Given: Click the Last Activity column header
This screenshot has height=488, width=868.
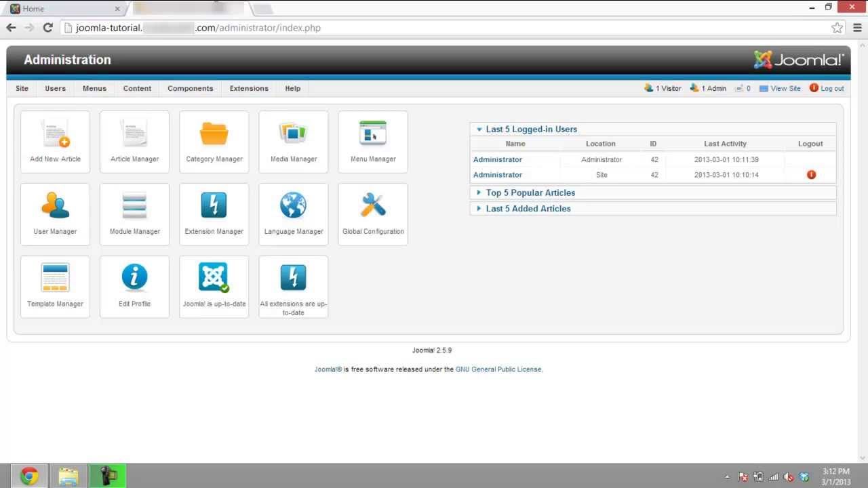Looking at the screenshot, I should tap(725, 144).
